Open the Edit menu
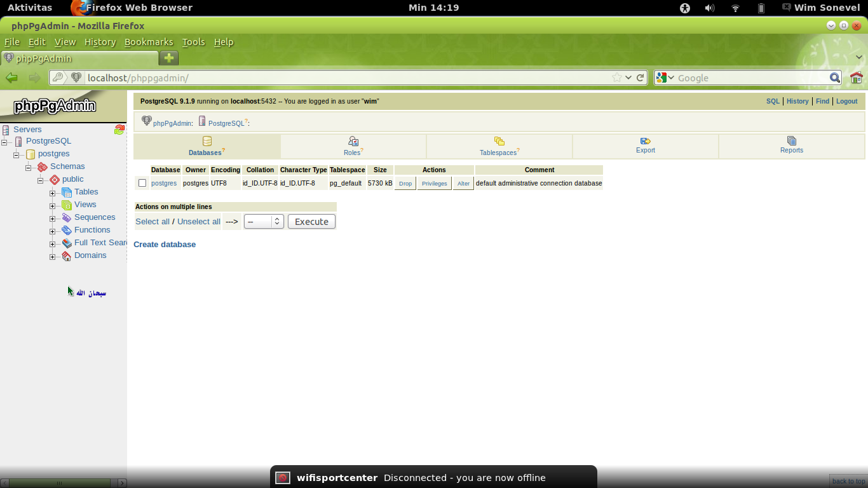Screen dimensions: 868x488 (37, 42)
